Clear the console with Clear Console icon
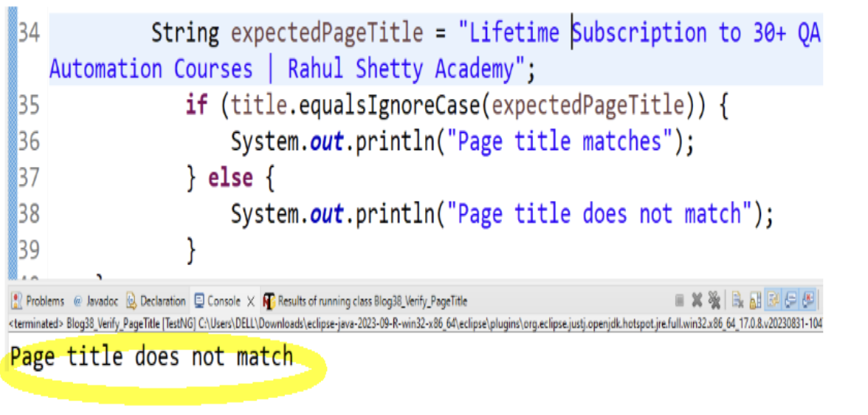The width and height of the screenshot is (868, 415). [x=737, y=301]
